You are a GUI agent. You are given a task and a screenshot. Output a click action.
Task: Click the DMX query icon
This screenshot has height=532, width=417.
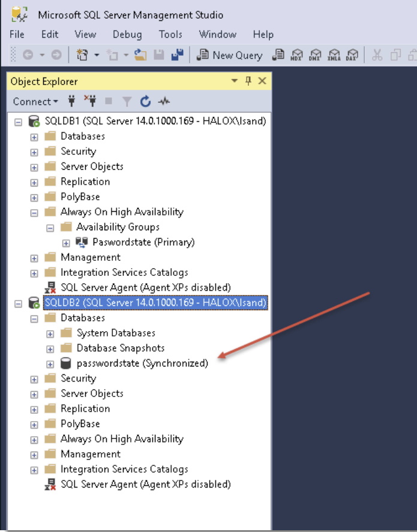click(315, 55)
